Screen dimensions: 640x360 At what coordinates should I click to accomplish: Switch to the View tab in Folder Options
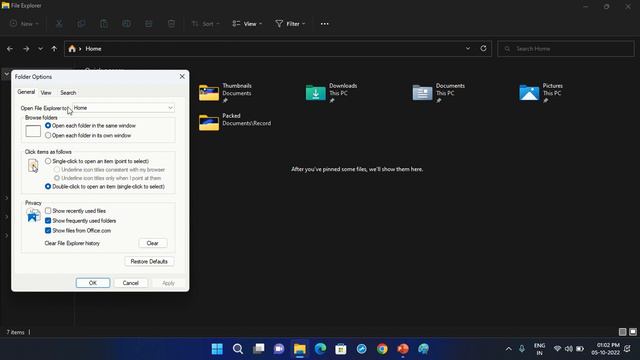click(46, 93)
